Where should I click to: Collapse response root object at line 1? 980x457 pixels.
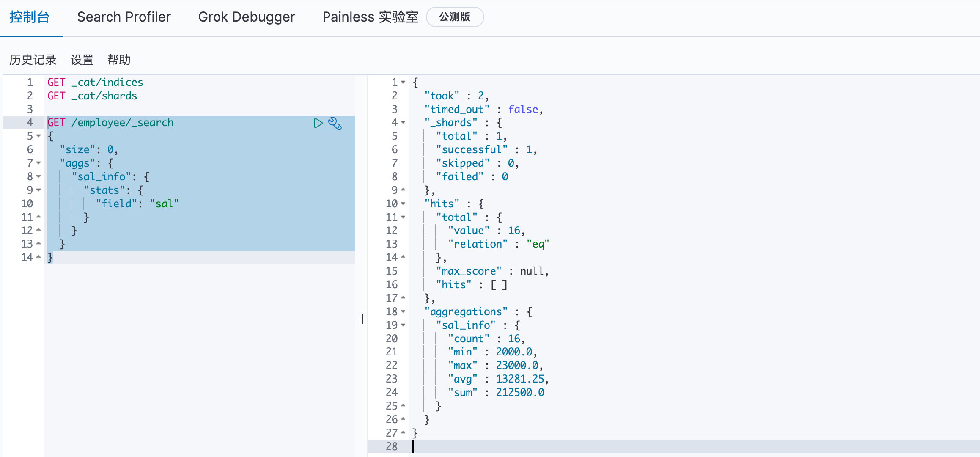pyautogui.click(x=403, y=82)
